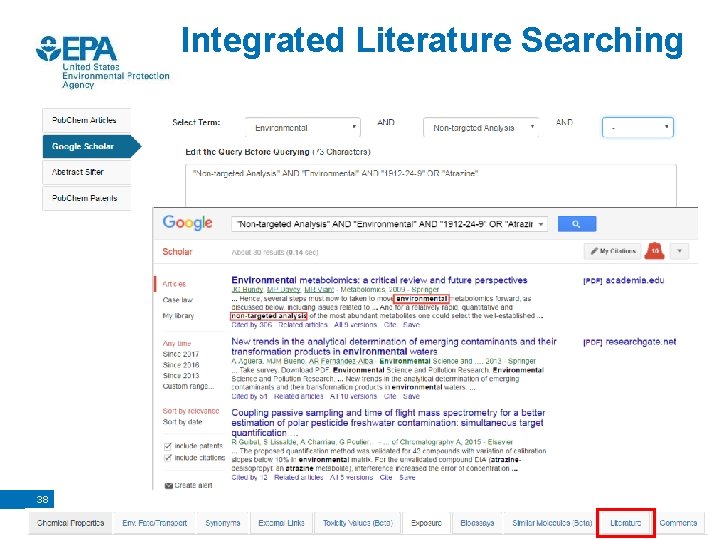
Task: Open the third empty term dropdown
Action: pyautogui.click(x=638, y=127)
